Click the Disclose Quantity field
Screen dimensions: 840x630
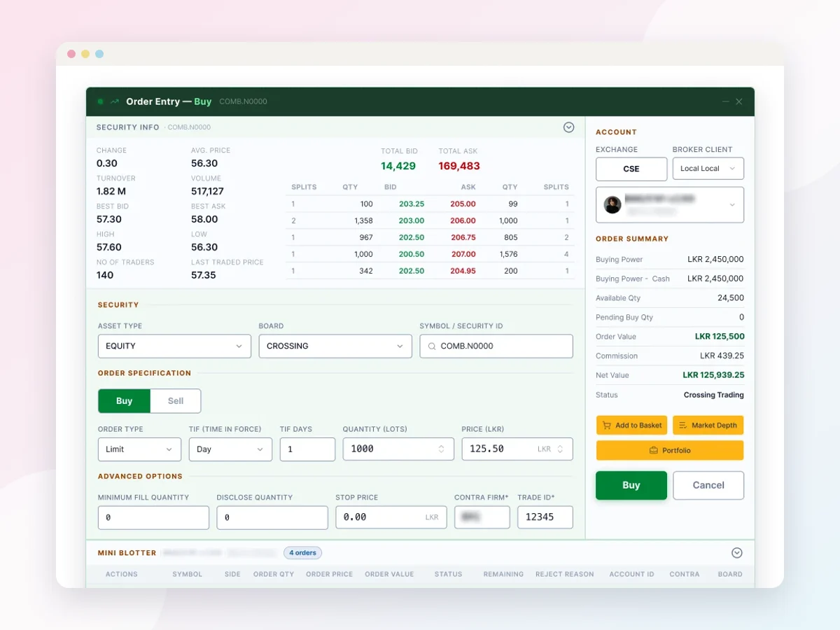point(272,517)
